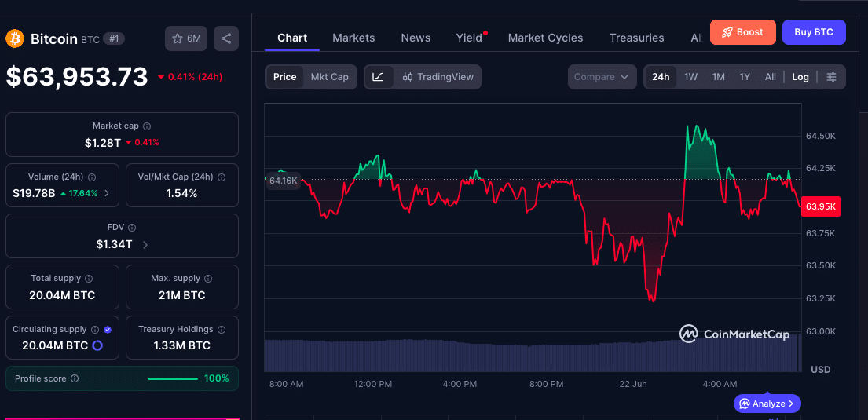Open the Compare dropdown
The width and height of the screenshot is (868, 420).
tap(603, 77)
